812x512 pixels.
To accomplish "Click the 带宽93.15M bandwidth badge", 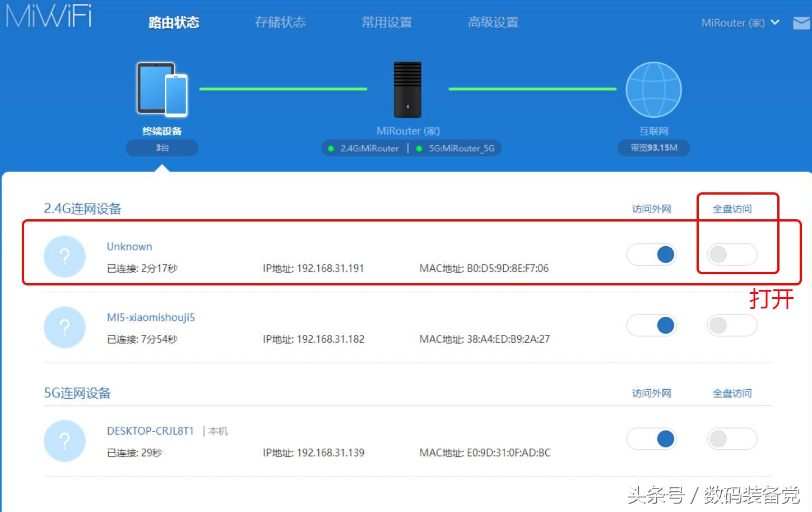I will tap(653, 147).
